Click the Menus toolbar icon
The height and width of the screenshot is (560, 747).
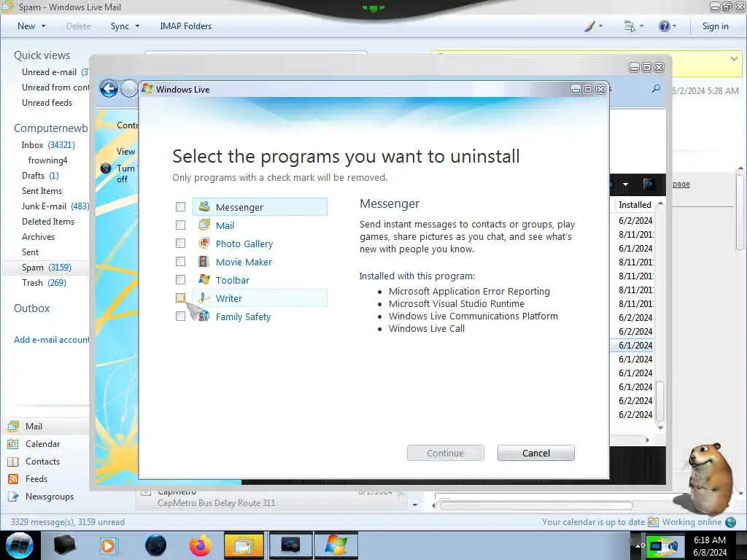[630, 27]
